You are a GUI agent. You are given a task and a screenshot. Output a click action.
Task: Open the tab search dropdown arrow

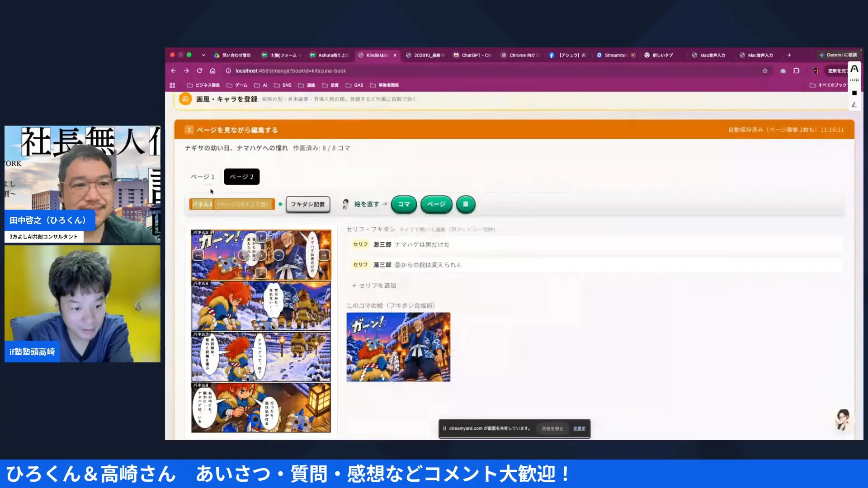pyautogui.click(x=203, y=55)
